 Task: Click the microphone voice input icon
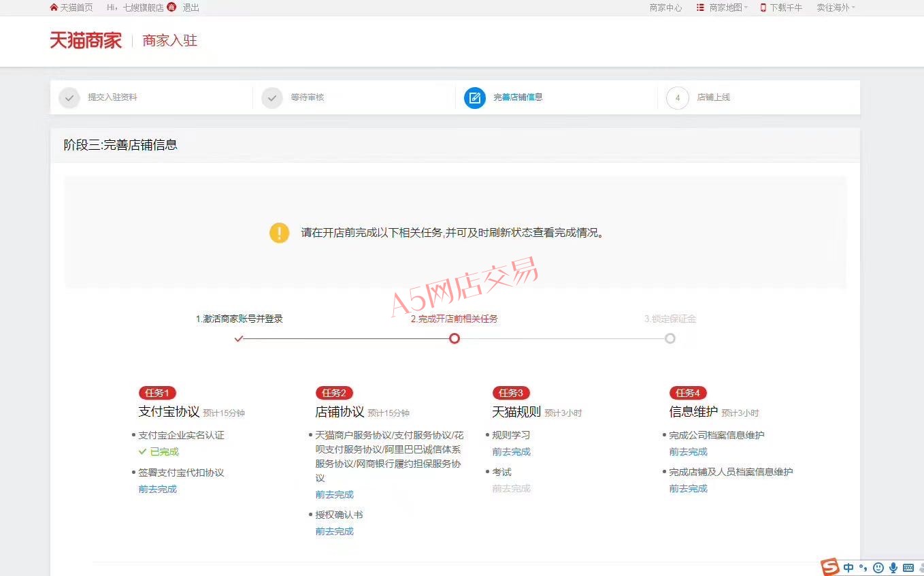pos(893,568)
